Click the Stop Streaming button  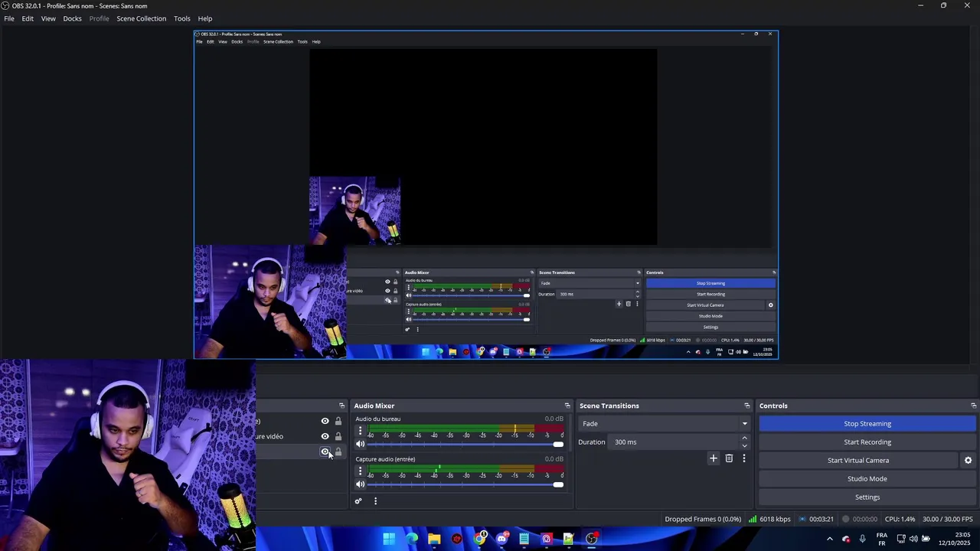pos(867,424)
